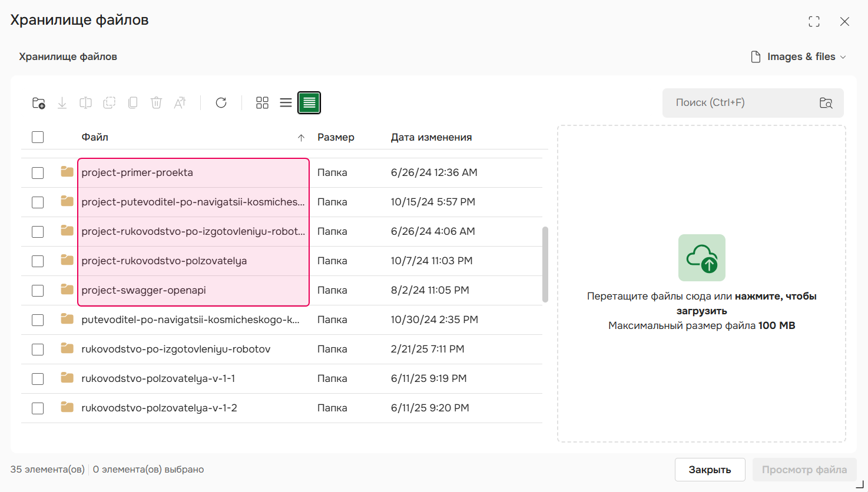The width and height of the screenshot is (868, 492).
Task: Click the search-in-folder icon
Action: pos(826,103)
